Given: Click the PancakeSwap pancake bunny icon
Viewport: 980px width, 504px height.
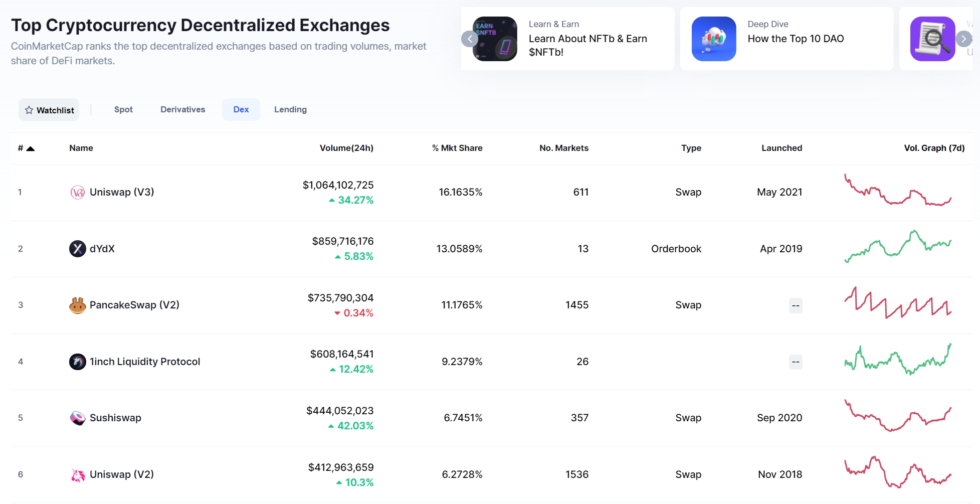Looking at the screenshot, I should [77, 305].
